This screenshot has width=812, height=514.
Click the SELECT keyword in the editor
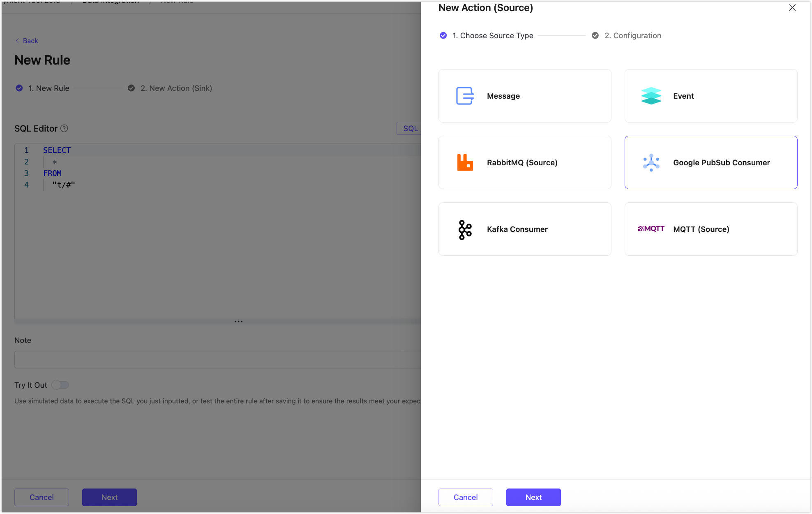coord(57,150)
